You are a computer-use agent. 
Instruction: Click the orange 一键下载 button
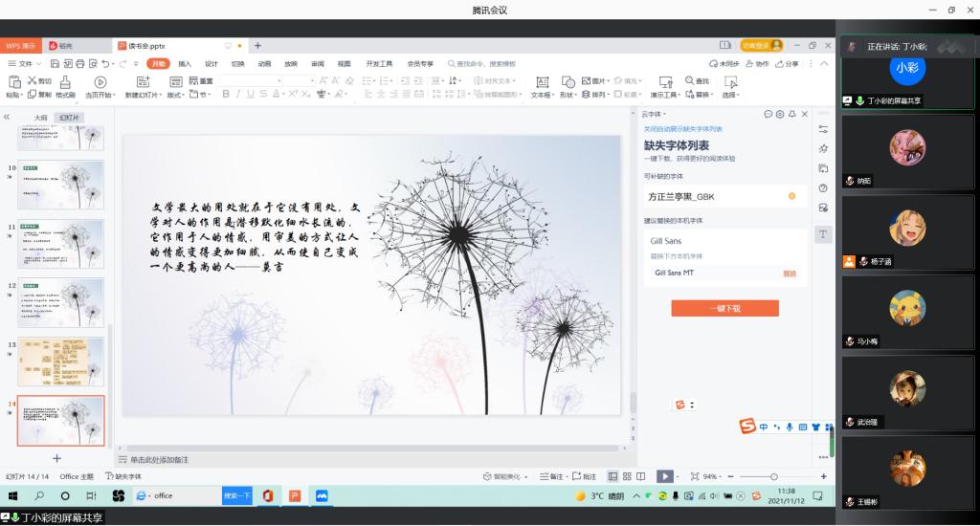tap(724, 309)
